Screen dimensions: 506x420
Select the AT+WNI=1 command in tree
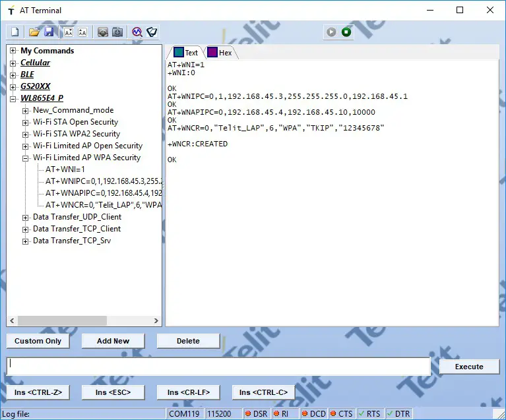tap(65, 169)
